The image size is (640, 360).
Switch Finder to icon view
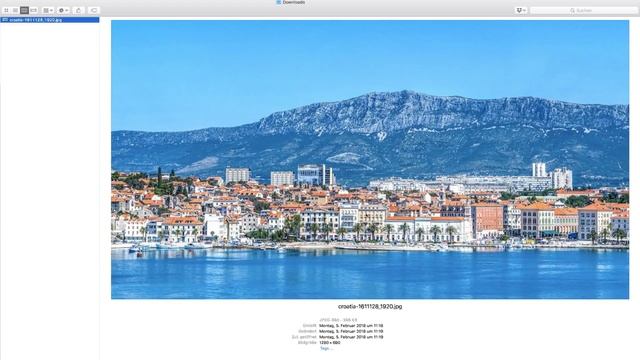[6, 10]
